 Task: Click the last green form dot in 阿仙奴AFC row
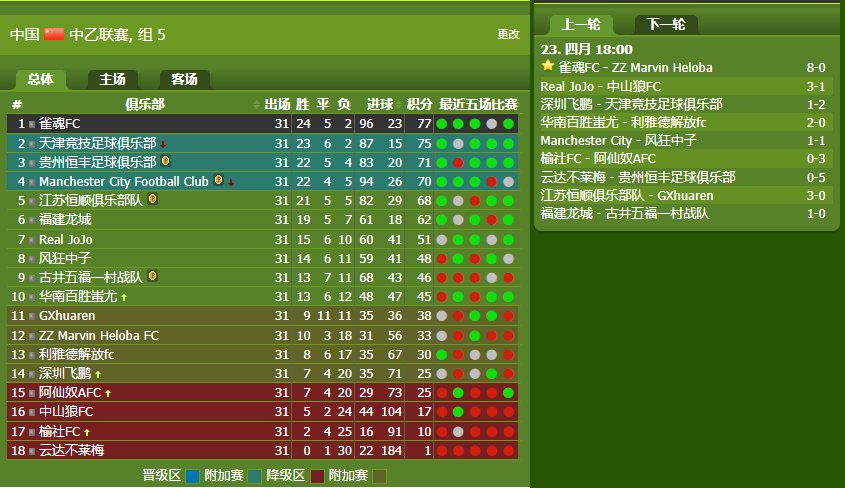(508, 393)
